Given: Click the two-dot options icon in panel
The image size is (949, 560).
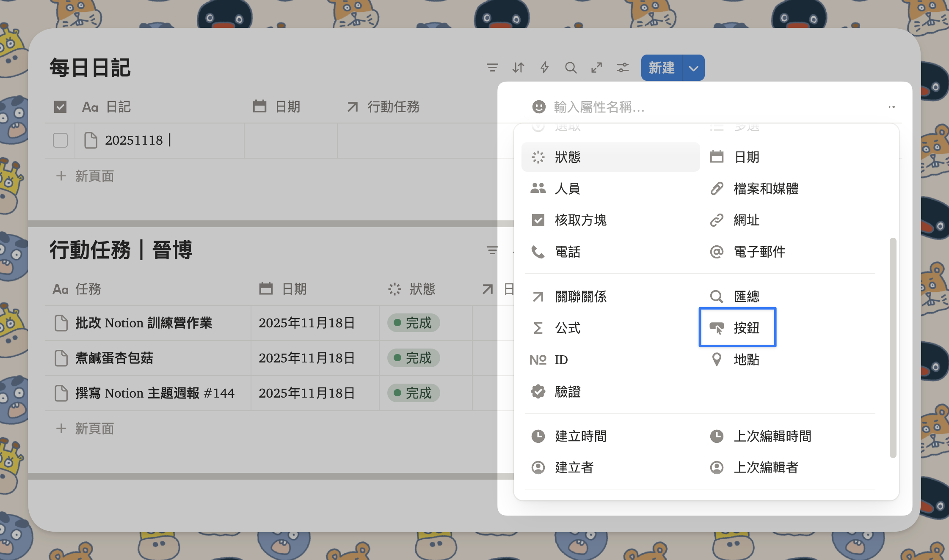Looking at the screenshot, I should click(x=891, y=107).
